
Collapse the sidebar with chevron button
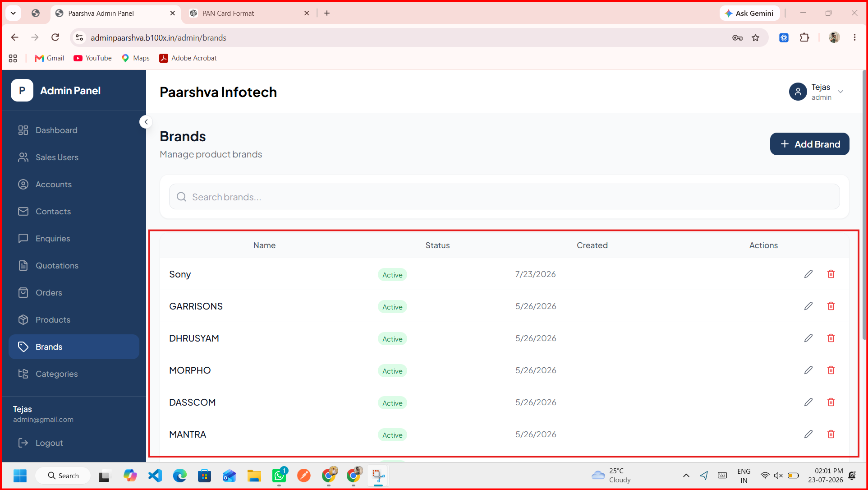click(146, 122)
